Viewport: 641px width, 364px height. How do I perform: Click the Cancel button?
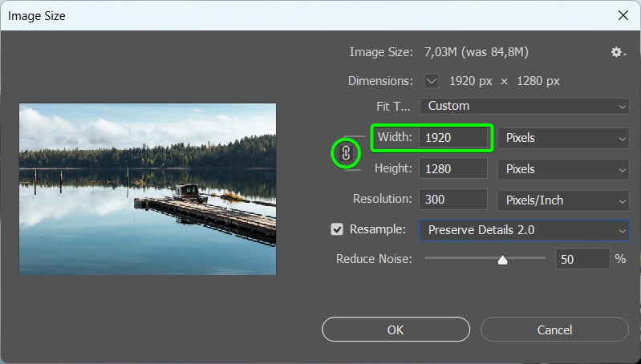554,330
